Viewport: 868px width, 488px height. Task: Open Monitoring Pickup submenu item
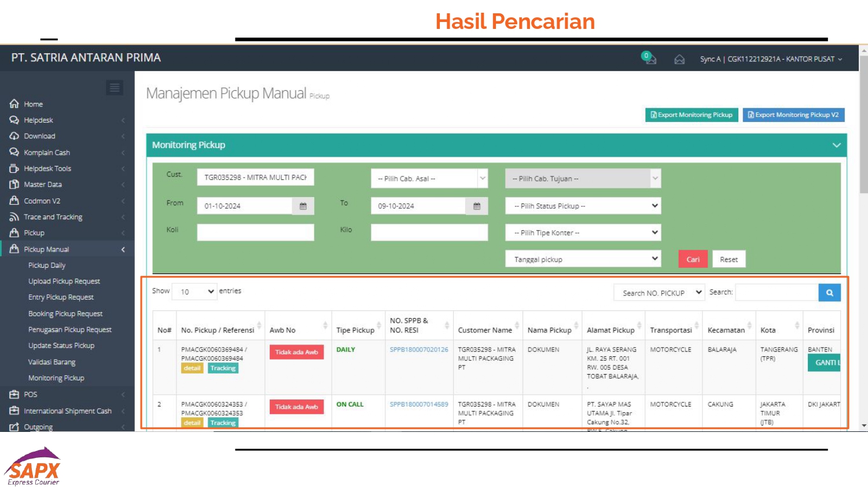tap(56, 378)
